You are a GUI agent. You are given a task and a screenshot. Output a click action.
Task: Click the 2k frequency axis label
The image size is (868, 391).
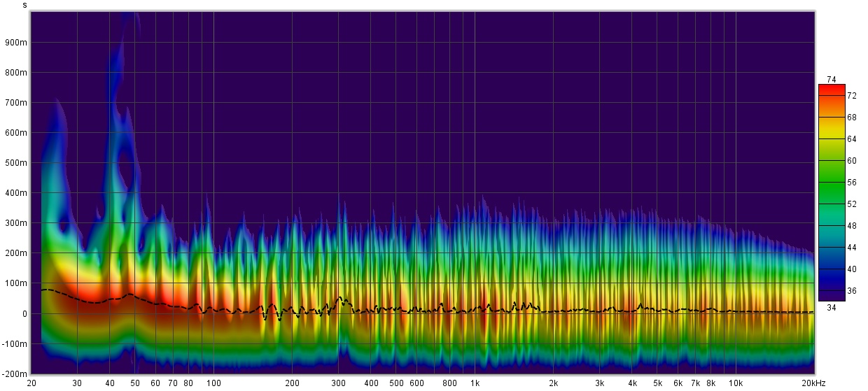point(553,383)
